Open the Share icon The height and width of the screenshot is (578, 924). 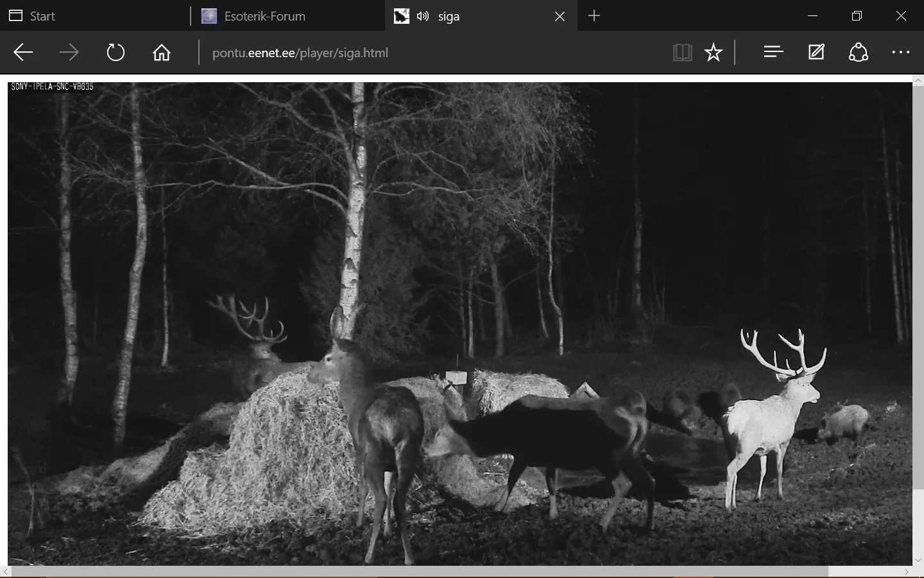coord(859,53)
